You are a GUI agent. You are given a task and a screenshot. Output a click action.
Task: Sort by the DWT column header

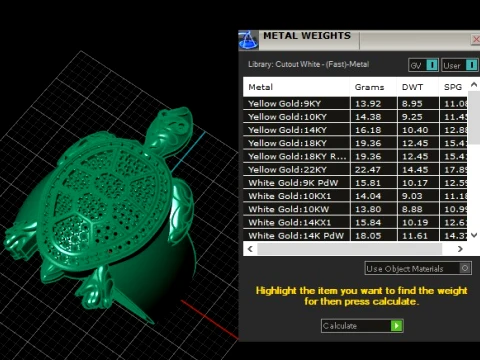tap(418, 87)
